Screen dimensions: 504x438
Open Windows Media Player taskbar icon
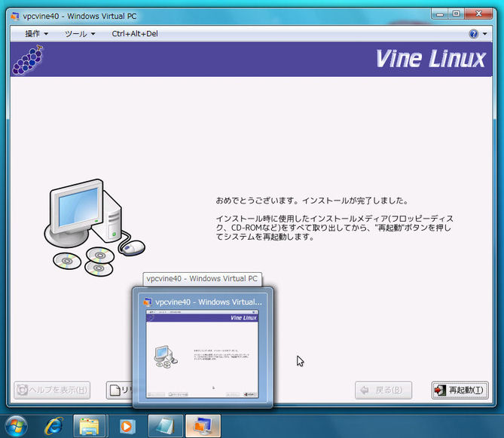(127, 427)
